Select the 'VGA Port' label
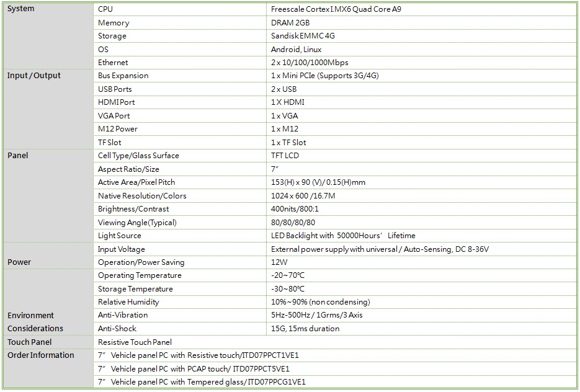This screenshot has width=580, height=392. (x=114, y=116)
